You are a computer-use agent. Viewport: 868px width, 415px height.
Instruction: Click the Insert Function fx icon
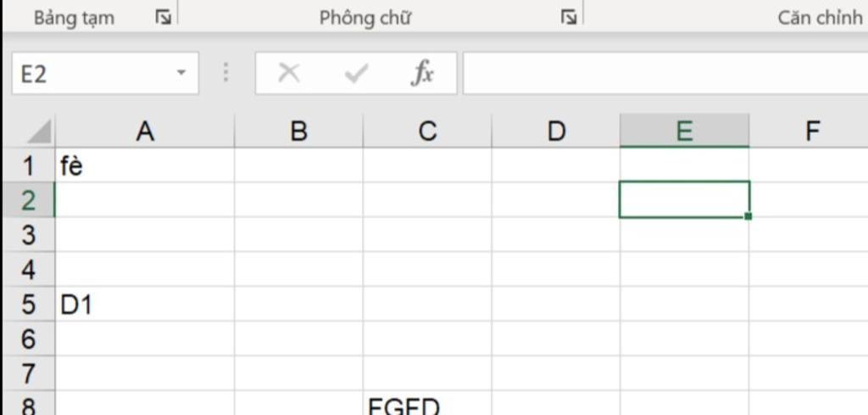[x=422, y=74]
